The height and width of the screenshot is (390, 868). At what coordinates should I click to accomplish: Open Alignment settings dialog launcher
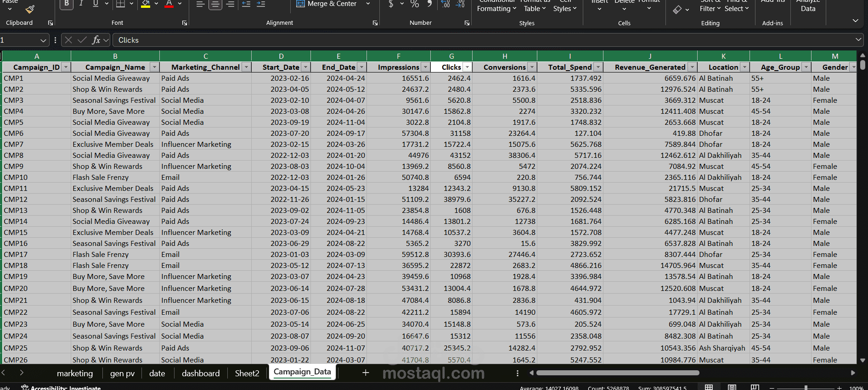[375, 23]
